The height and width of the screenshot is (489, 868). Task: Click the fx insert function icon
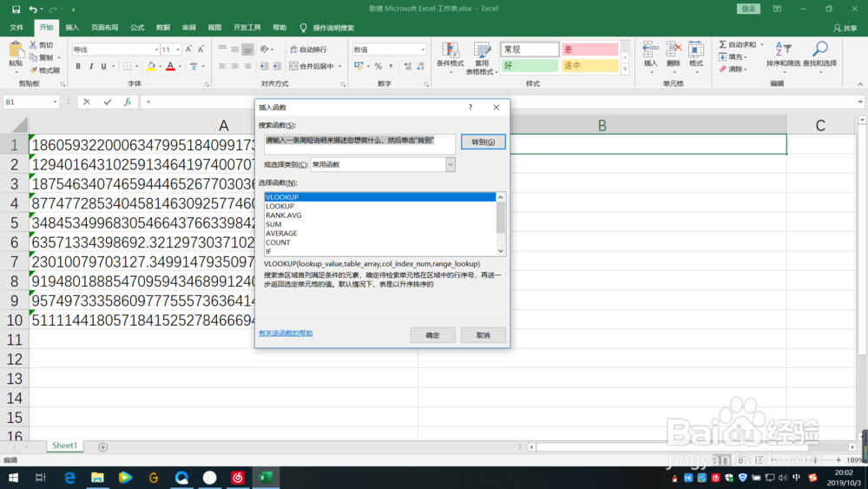[128, 102]
